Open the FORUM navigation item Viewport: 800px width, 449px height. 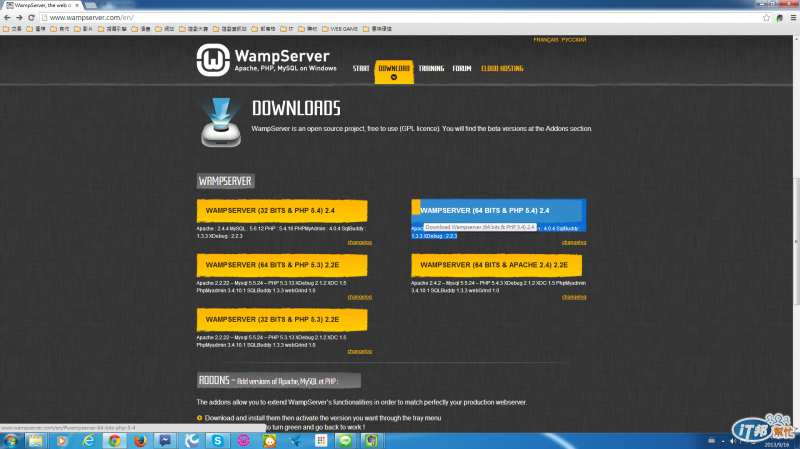tap(462, 68)
